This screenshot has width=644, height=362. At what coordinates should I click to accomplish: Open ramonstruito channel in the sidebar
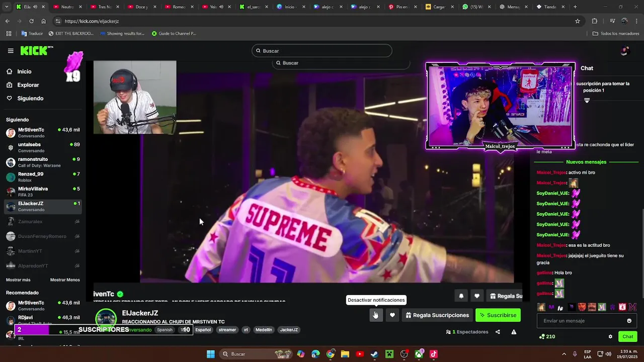point(43,162)
